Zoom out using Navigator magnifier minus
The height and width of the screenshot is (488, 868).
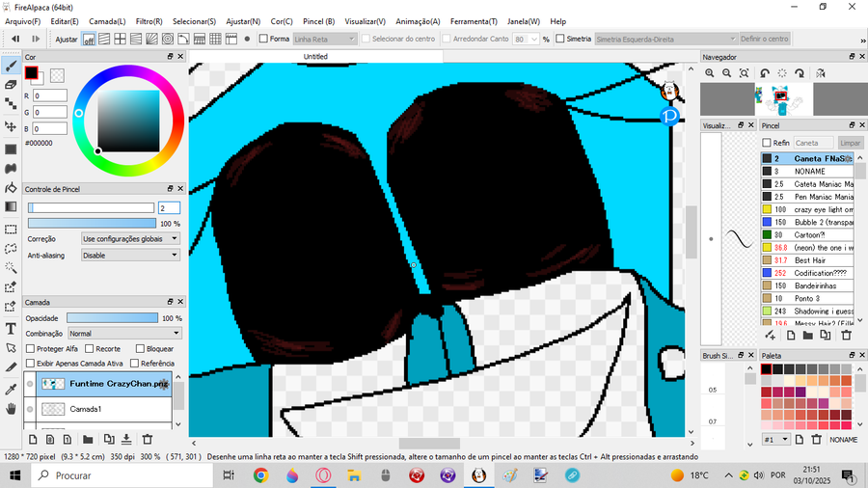coord(727,73)
